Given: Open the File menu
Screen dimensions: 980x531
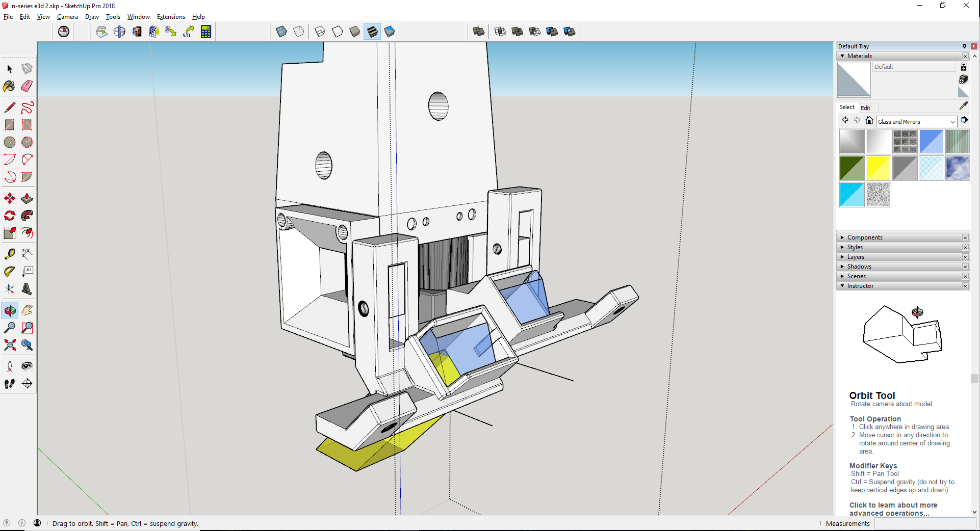Looking at the screenshot, I should [8, 17].
